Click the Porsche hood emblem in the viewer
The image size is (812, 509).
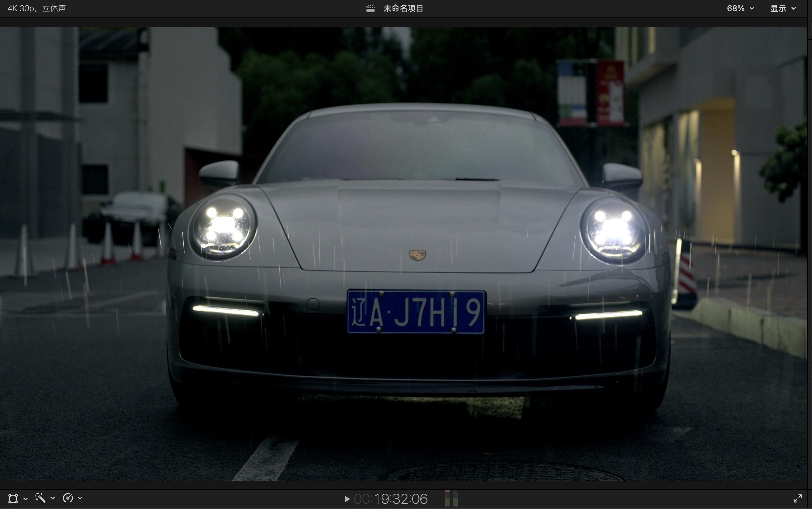417,255
